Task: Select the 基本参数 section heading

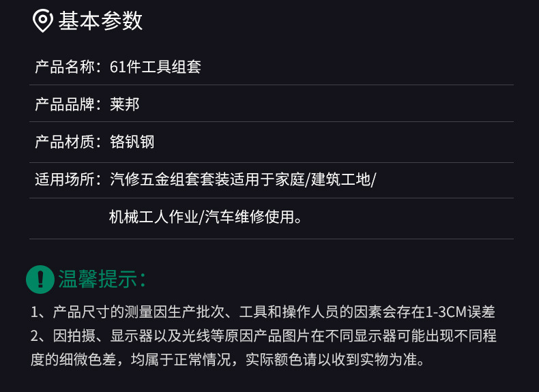Action: coord(100,21)
